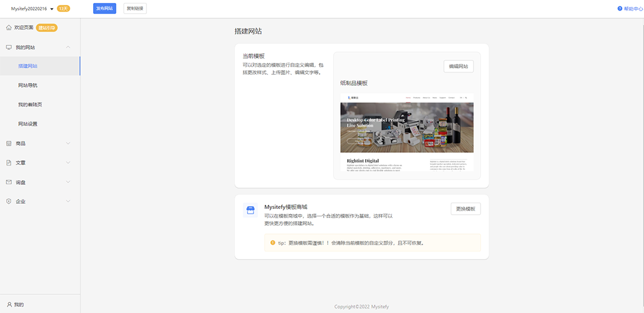Click the monitor icon next to 我的网站
This screenshot has width=644, height=313.
tap(9, 47)
